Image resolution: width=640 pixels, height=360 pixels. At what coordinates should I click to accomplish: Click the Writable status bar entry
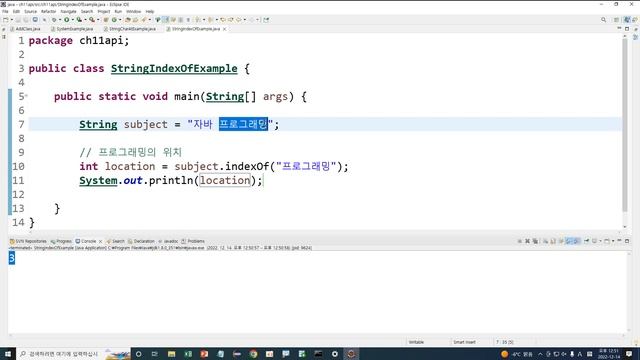pyautogui.click(x=416, y=342)
